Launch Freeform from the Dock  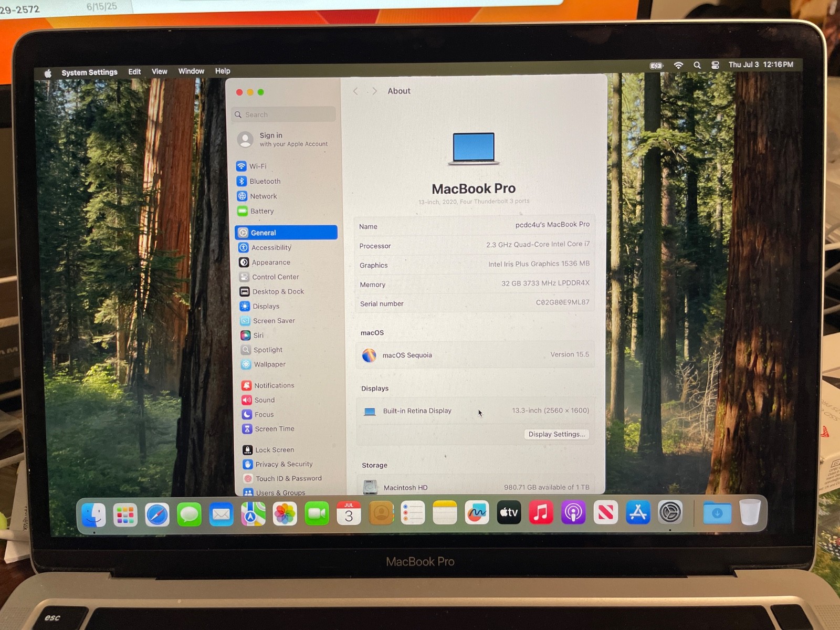pos(477,513)
